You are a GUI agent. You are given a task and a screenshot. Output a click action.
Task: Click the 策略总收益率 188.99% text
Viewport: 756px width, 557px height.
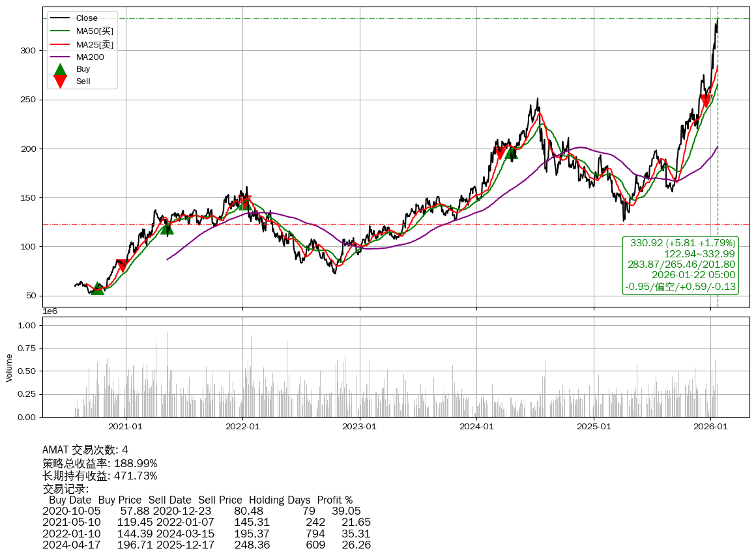(100, 463)
